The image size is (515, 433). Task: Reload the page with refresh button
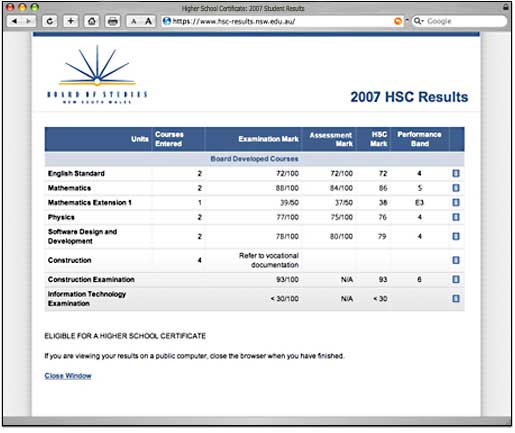50,21
